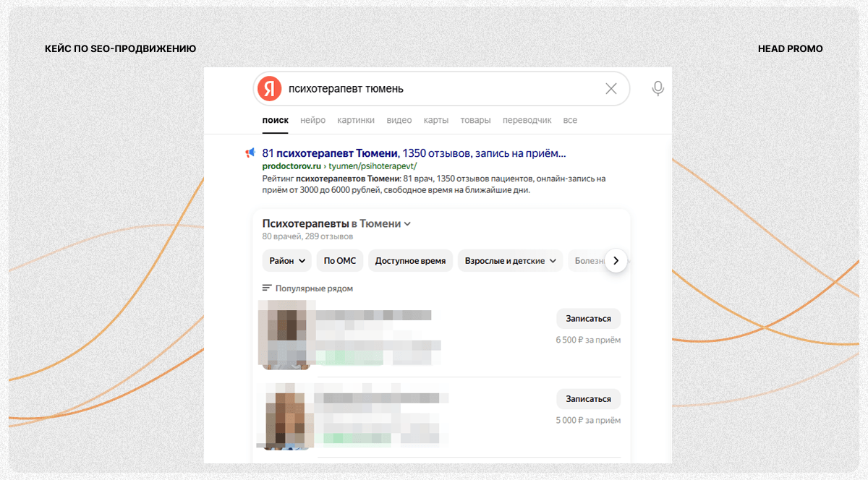This screenshot has width=868, height=480.
Task: Click Записаться for the 5 000 ₽ doctor
Action: (x=588, y=398)
